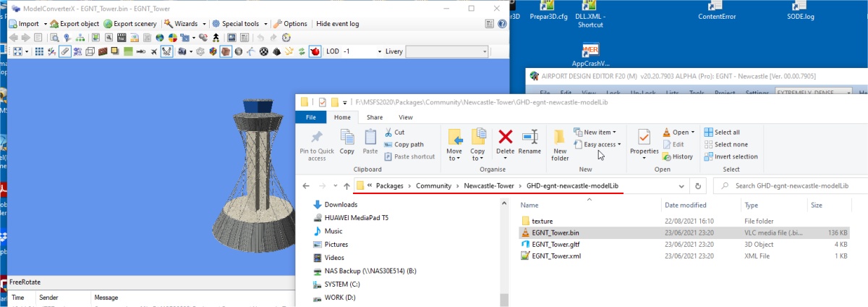
Task: Click the Explorer back navigation arrow
Action: (306, 186)
